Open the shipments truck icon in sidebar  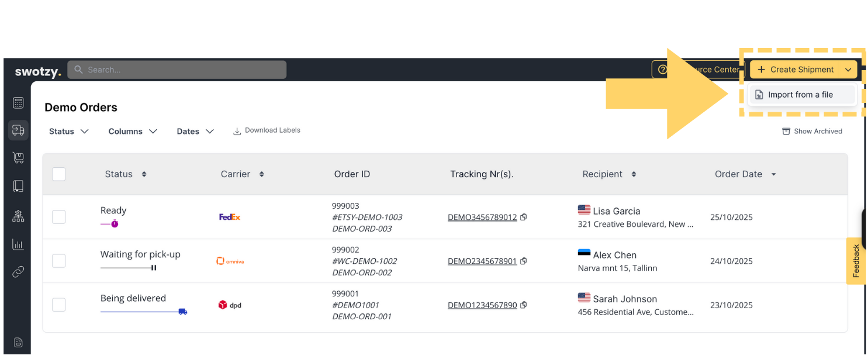(x=18, y=130)
